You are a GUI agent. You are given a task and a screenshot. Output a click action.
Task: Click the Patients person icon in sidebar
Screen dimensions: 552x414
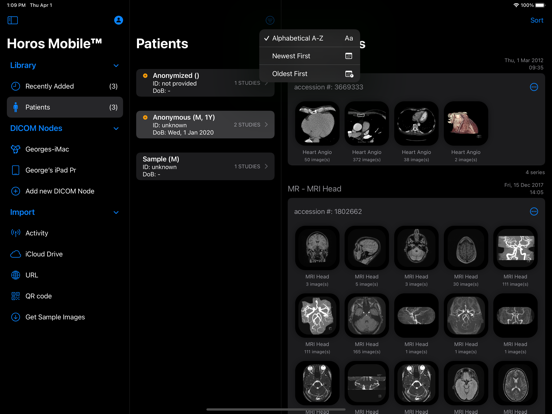coord(15,107)
